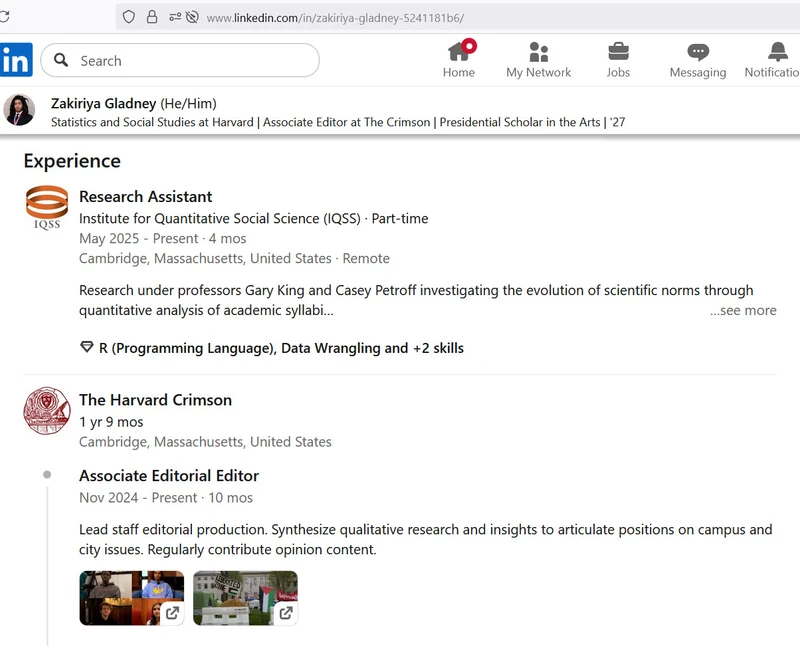Open first media thumbnail with people
Viewport: 800px width, 646px height.
coord(131,597)
